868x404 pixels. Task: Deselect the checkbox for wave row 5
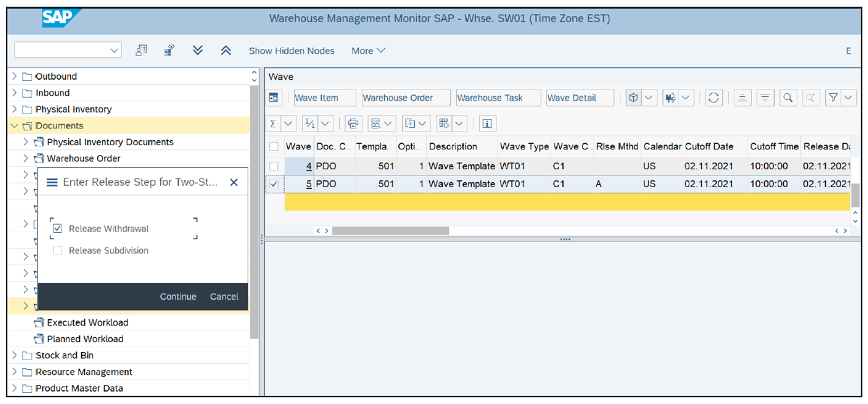pyautogui.click(x=274, y=184)
